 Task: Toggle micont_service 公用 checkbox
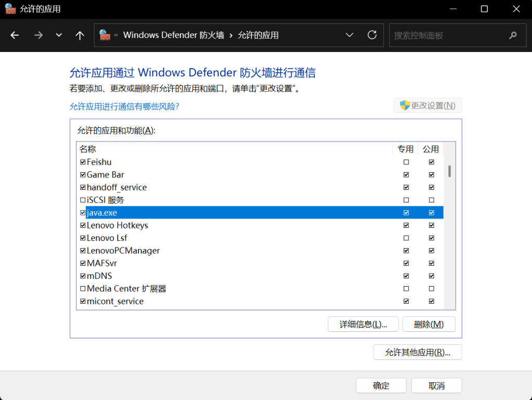[431, 301]
